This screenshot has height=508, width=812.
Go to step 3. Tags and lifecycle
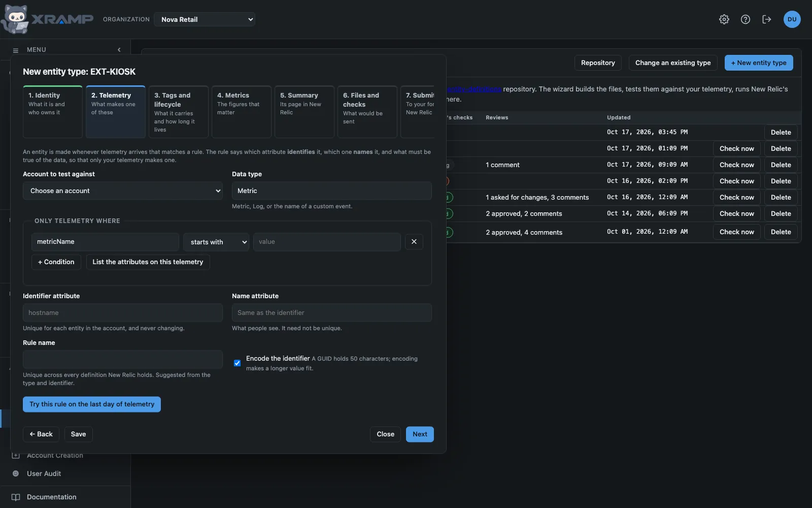[x=179, y=112]
